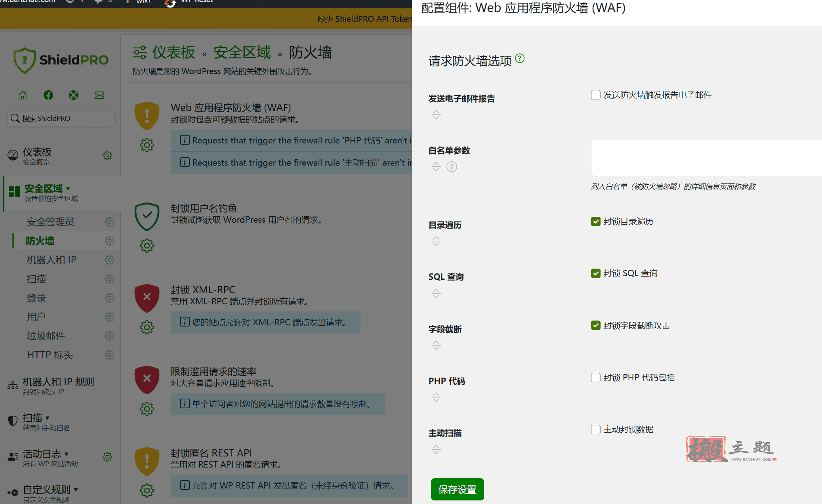Expand option details under 目录遍历
The height and width of the screenshot is (504, 822).
(x=436, y=241)
